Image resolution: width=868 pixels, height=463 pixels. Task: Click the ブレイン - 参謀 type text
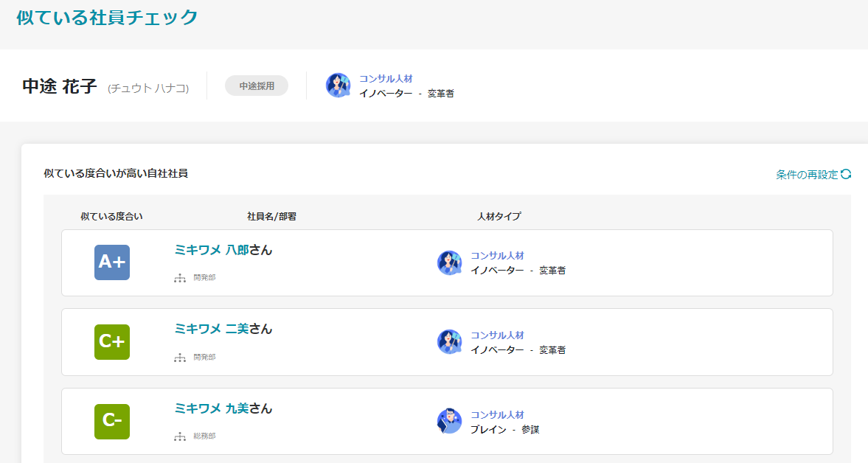[505, 429]
